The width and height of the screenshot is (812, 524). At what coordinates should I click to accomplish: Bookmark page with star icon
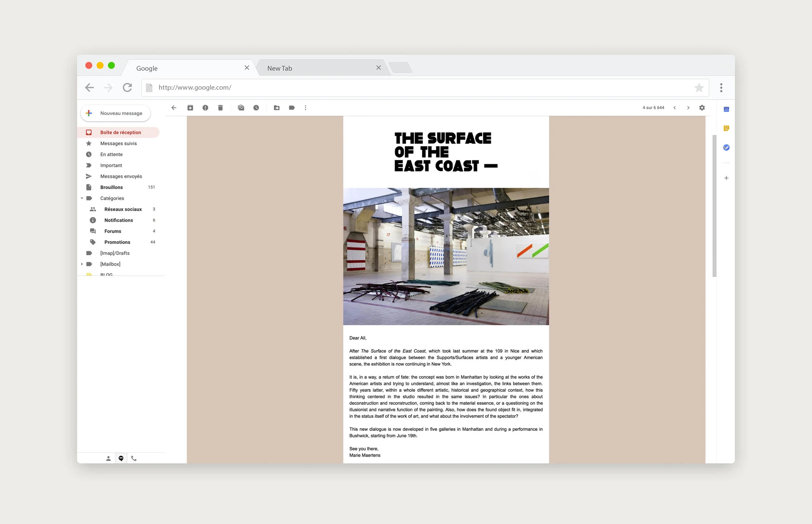click(699, 88)
